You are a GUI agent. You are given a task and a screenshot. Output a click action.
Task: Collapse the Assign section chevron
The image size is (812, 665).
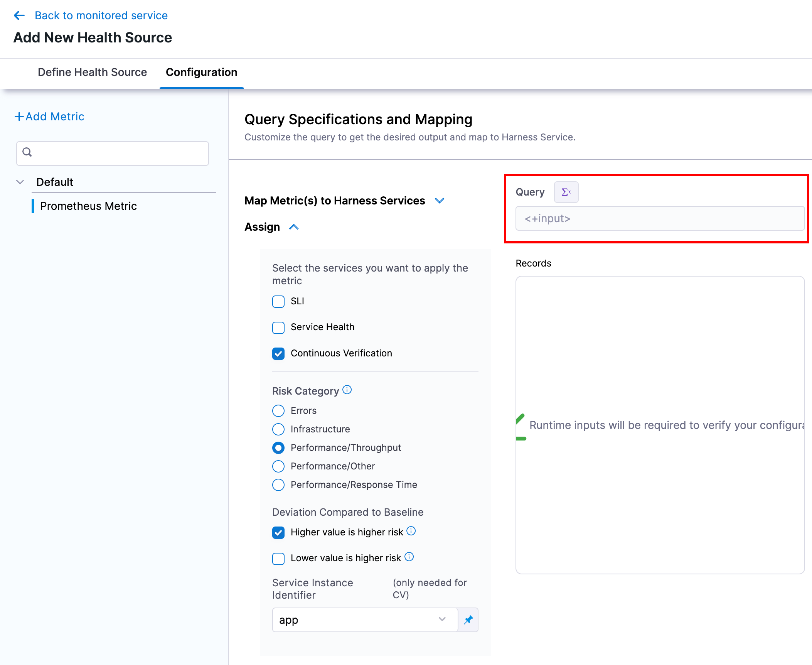(294, 227)
